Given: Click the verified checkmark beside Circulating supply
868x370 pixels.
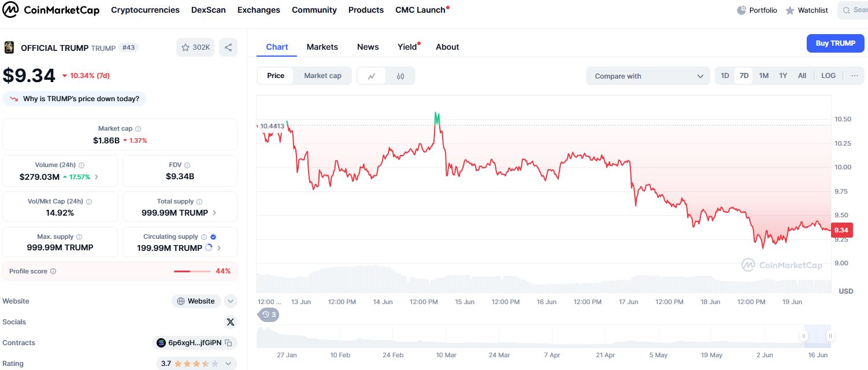Looking at the screenshot, I should click(x=213, y=237).
